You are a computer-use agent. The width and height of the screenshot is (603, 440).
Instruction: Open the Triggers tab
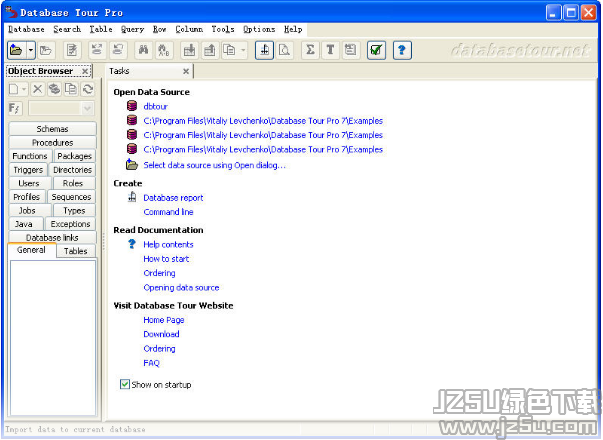[x=28, y=170]
